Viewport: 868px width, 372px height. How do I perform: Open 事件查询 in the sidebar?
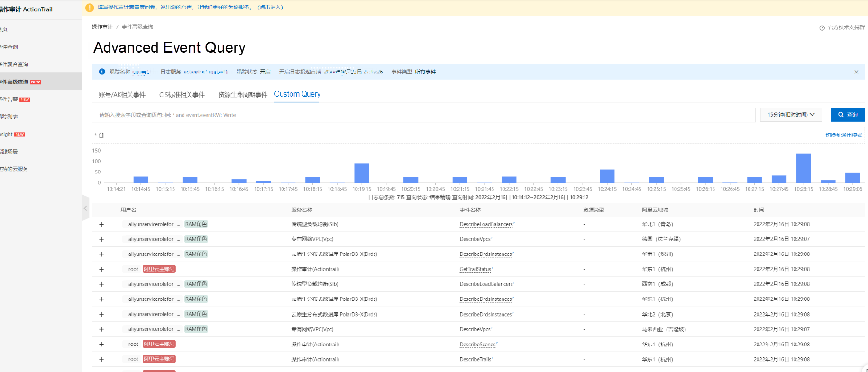(x=9, y=47)
